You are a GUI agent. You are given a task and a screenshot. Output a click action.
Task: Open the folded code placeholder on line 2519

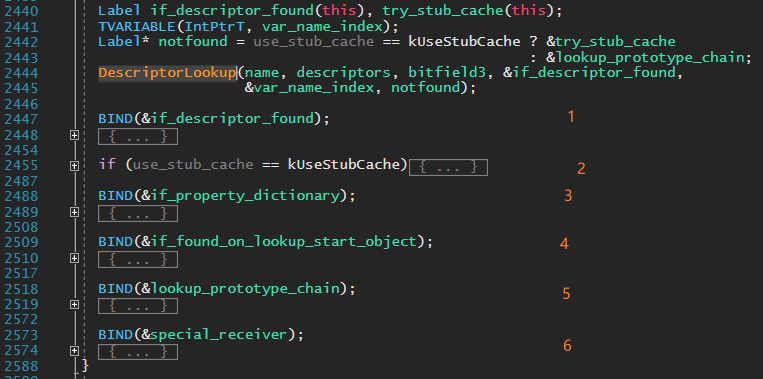click(138, 306)
